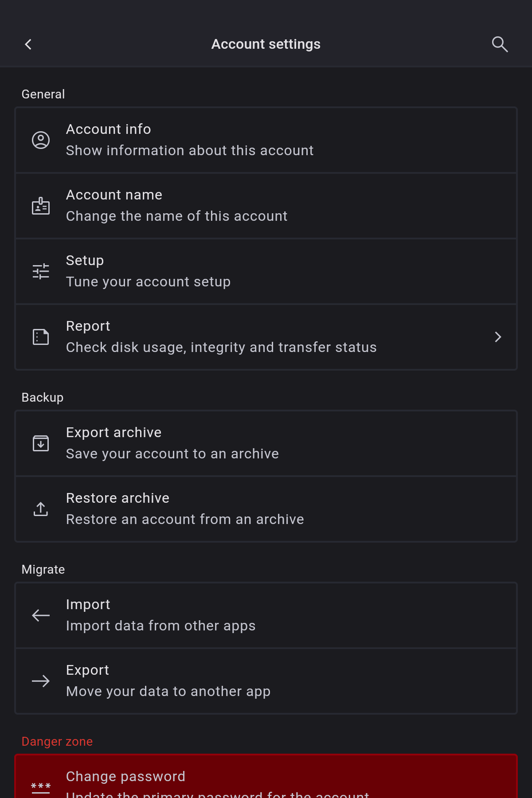Click the Account name badge icon
532x798 pixels.
[41, 206]
